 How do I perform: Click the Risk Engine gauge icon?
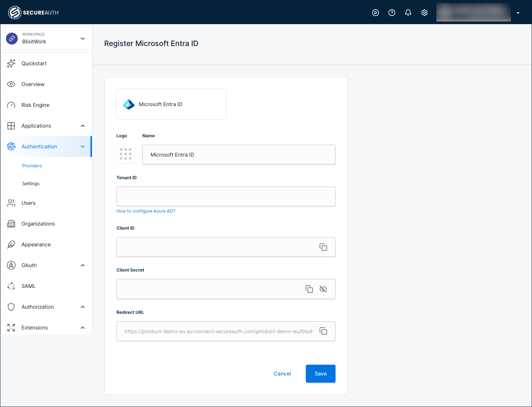coord(11,105)
